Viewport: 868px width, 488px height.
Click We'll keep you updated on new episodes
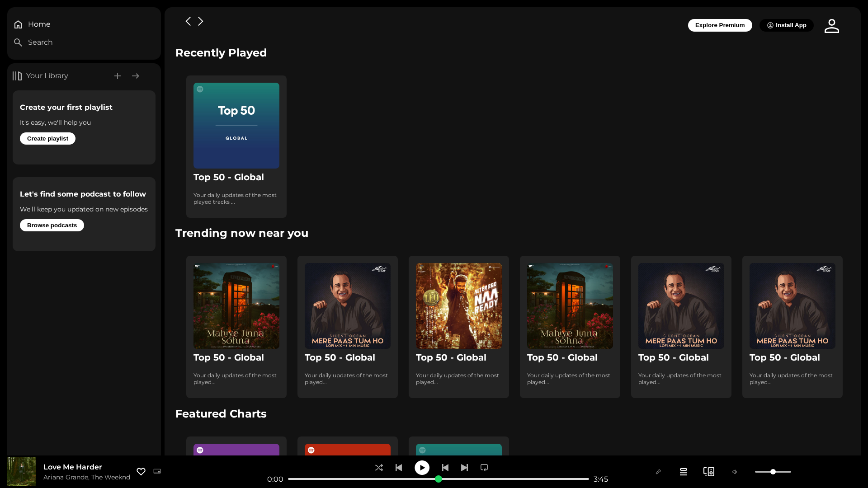pyautogui.click(x=84, y=210)
